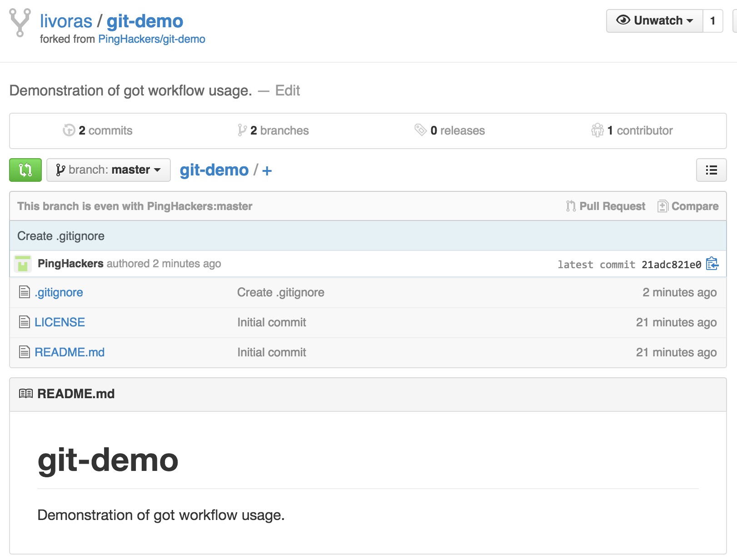
Task: Open Initial commit message in LICENSE row
Action: pyautogui.click(x=272, y=322)
